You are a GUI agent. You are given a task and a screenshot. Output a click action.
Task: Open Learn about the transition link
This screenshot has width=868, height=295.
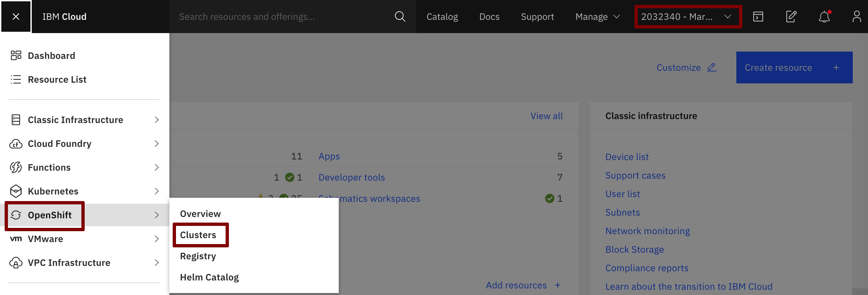click(689, 287)
